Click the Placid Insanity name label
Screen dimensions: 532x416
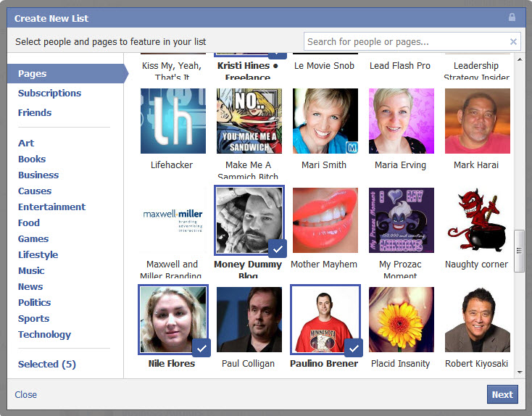click(x=400, y=363)
